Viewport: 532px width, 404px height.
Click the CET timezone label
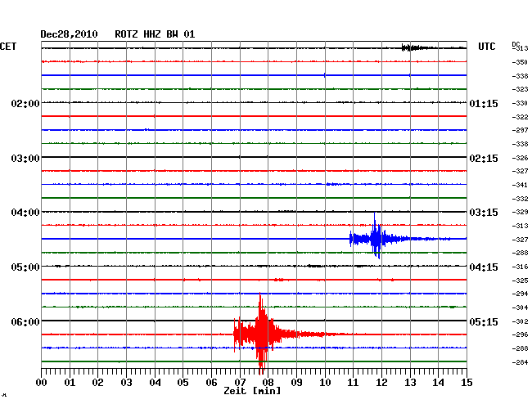tap(8, 47)
